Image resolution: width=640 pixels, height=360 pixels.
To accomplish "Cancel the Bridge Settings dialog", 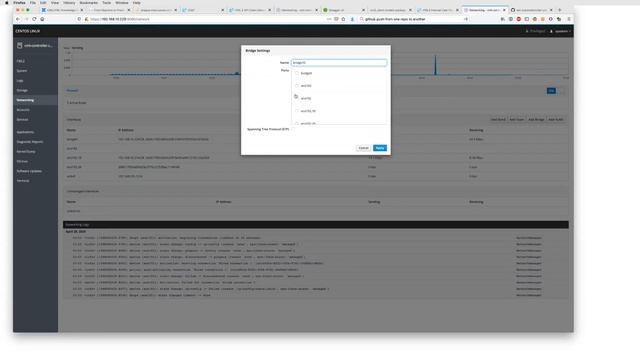I will click(x=363, y=148).
